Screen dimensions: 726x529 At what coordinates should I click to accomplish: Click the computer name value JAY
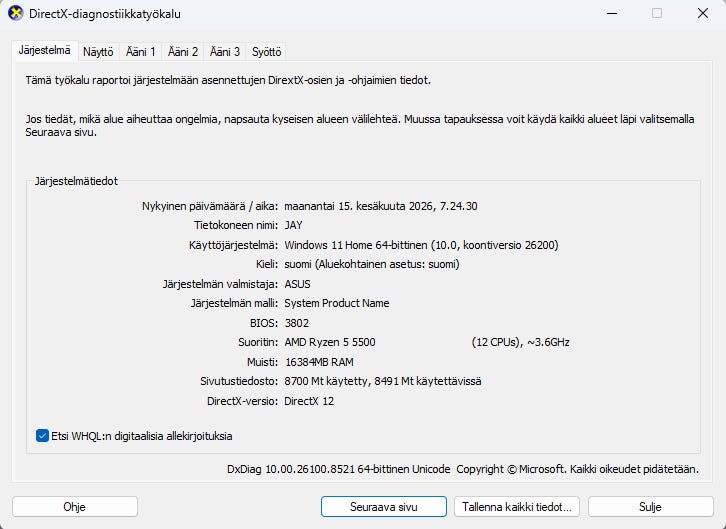pos(293,225)
